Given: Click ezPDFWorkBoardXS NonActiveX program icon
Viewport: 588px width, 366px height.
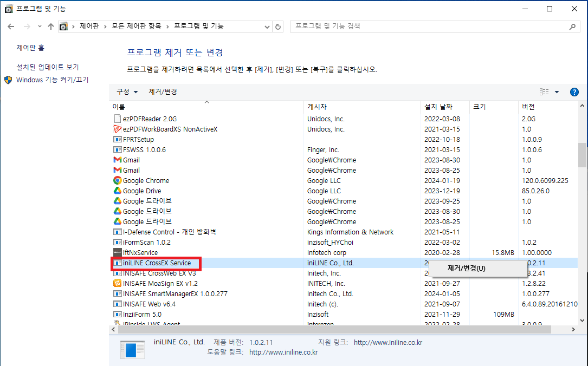Looking at the screenshot, I should 118,129.
